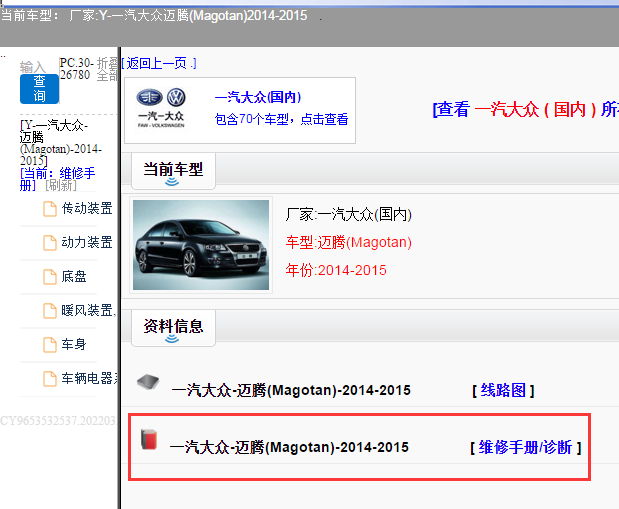The height and width of the screenshot is (509, 619).
Task: Open the FAW-Volkswagen brand logo
Action: [161, 108]
